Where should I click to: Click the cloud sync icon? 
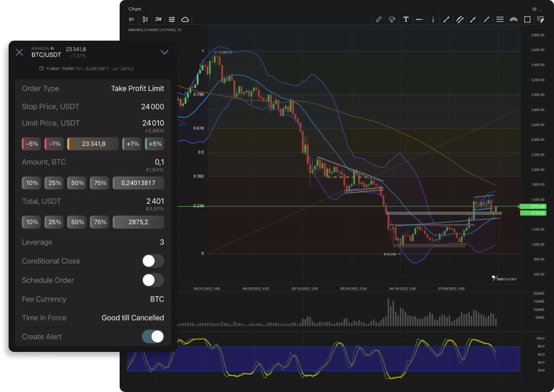pos(185,19)
